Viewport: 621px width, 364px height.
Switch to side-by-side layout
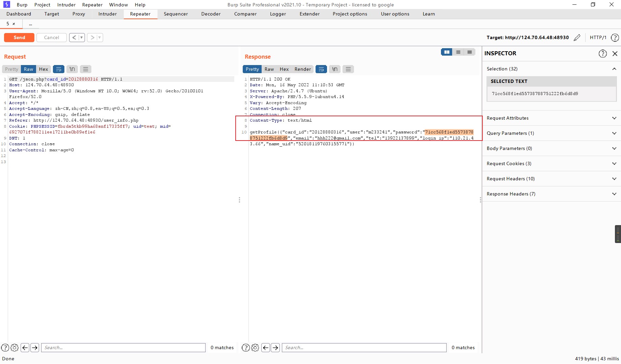(x=447, y=52)
